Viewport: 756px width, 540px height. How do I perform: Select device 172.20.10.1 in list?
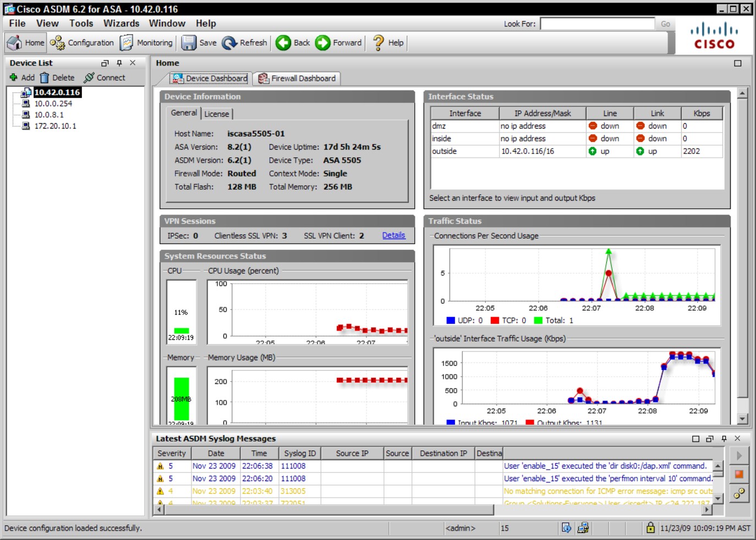(55, 126)
